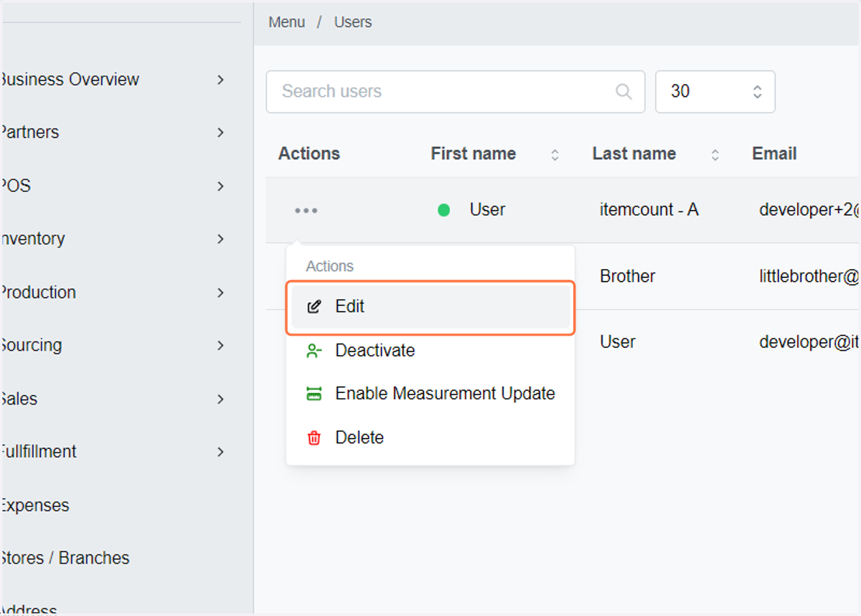This screenshot has height=616, width=861.
Task: Select Delete in the Actions menu
Action: click(430, 437)
